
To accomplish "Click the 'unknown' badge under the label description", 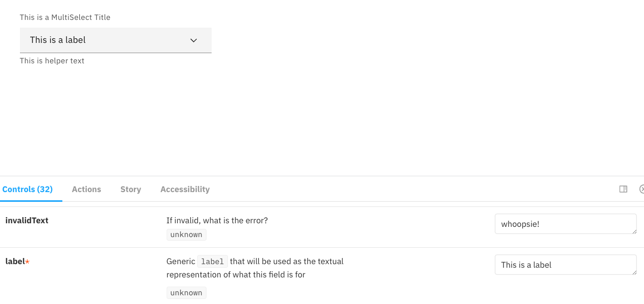I will [x=186, y=292].
